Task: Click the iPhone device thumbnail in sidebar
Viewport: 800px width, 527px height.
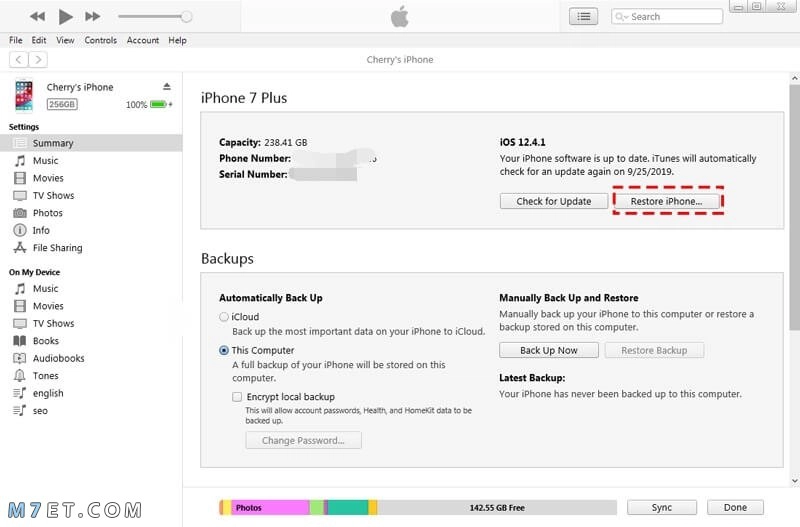Action: tap(24, 95)
